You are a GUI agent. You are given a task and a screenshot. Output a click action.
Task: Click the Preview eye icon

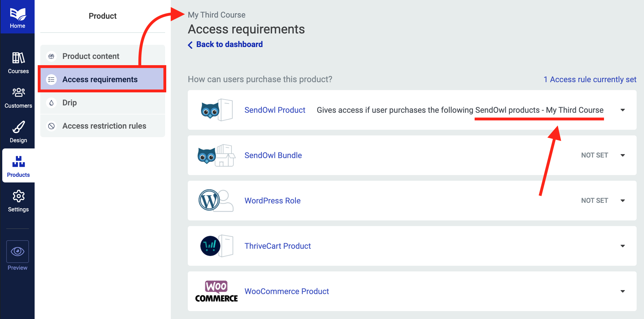click(x=18, y=252)
